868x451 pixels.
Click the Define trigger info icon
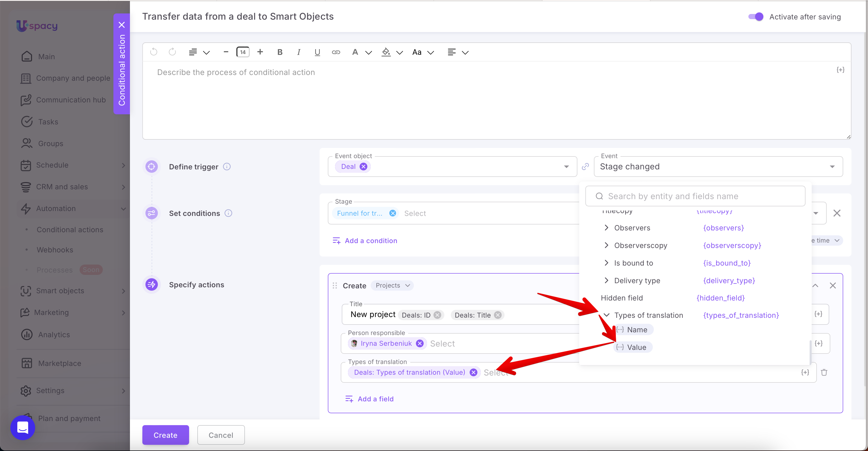click(227, 167)
